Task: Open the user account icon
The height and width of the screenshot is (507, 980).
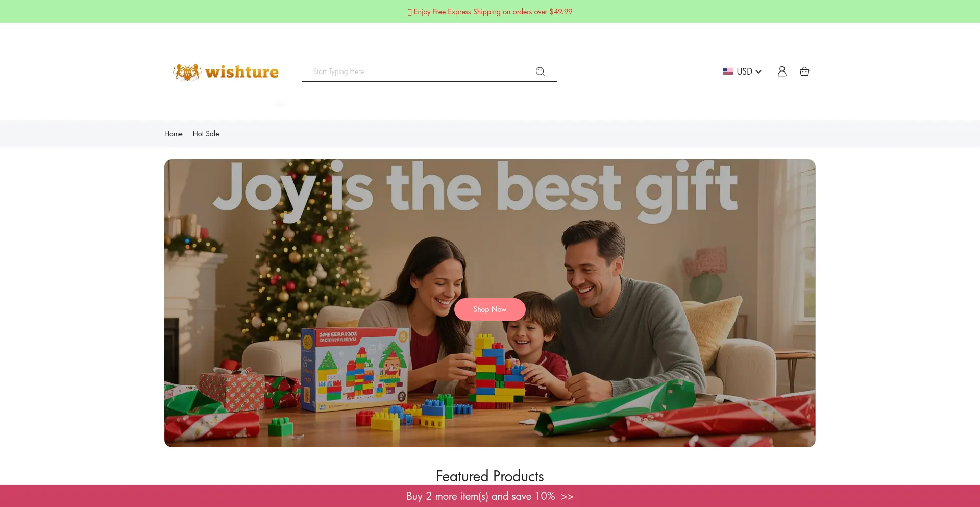Action: tap(782, 71)
